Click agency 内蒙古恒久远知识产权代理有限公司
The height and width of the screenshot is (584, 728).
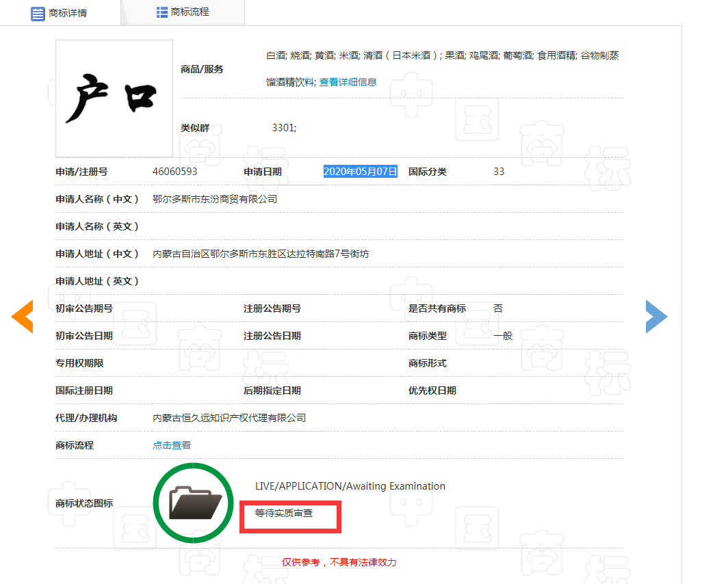point(229,418)
